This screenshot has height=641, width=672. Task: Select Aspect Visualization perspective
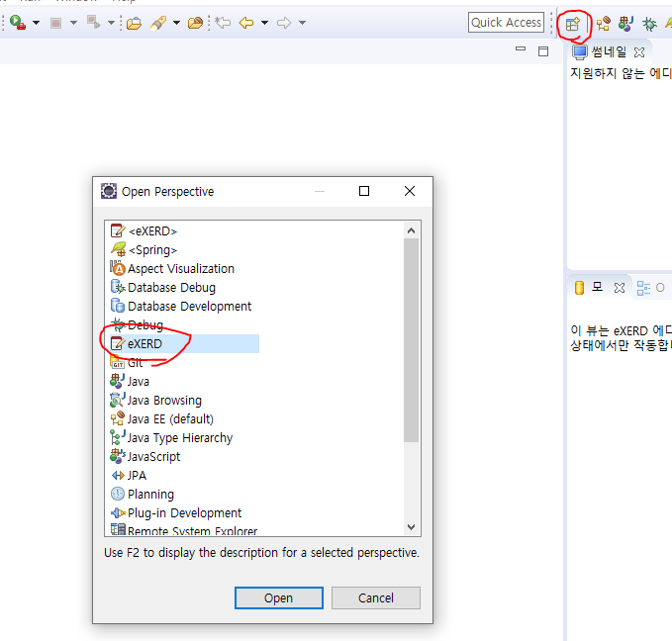click(172, 269)
